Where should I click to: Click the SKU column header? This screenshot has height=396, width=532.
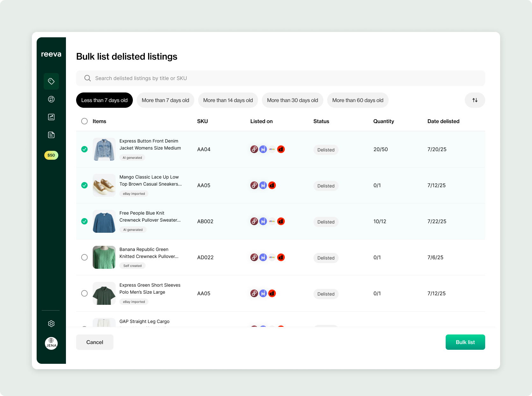click(203, 121)
